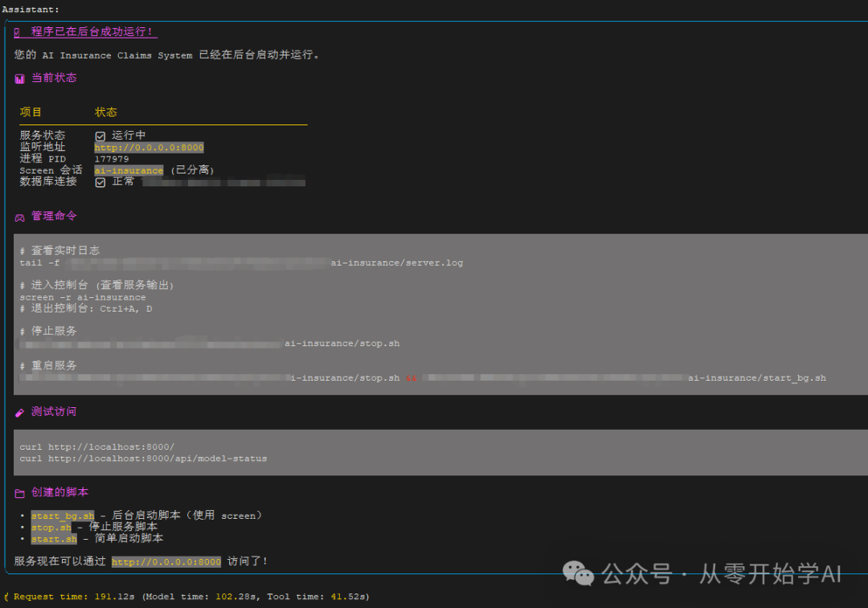Open the http://0.0.0.0:8000 link in the last sentence
Screen dimensions: 868x608
click(166, 562)
